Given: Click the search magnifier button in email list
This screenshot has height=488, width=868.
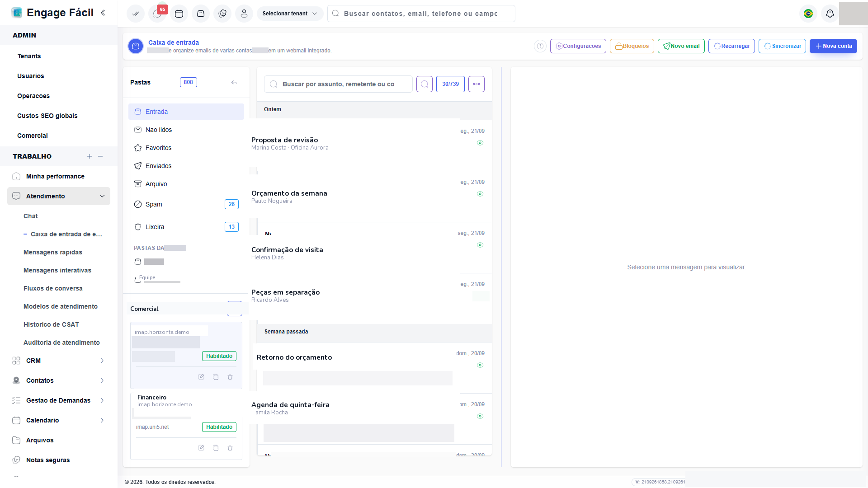Looking at the screenshot, I should coord(425,84).
